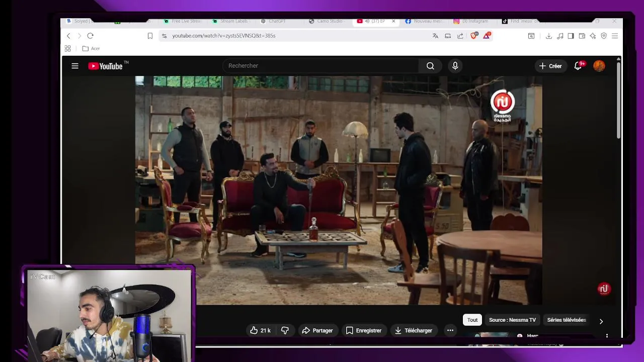Click the video player to pause
Screen dimensions: 644x362
(x=339, y=190)
